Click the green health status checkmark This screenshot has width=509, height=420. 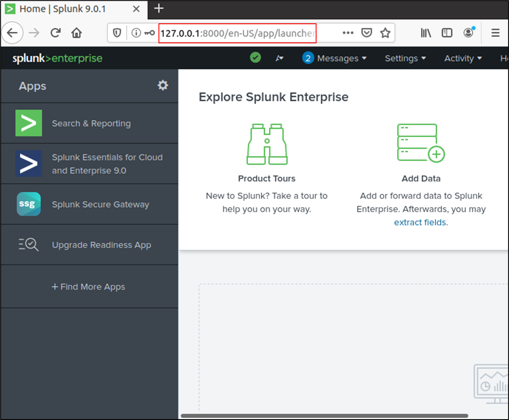[255, 58]
